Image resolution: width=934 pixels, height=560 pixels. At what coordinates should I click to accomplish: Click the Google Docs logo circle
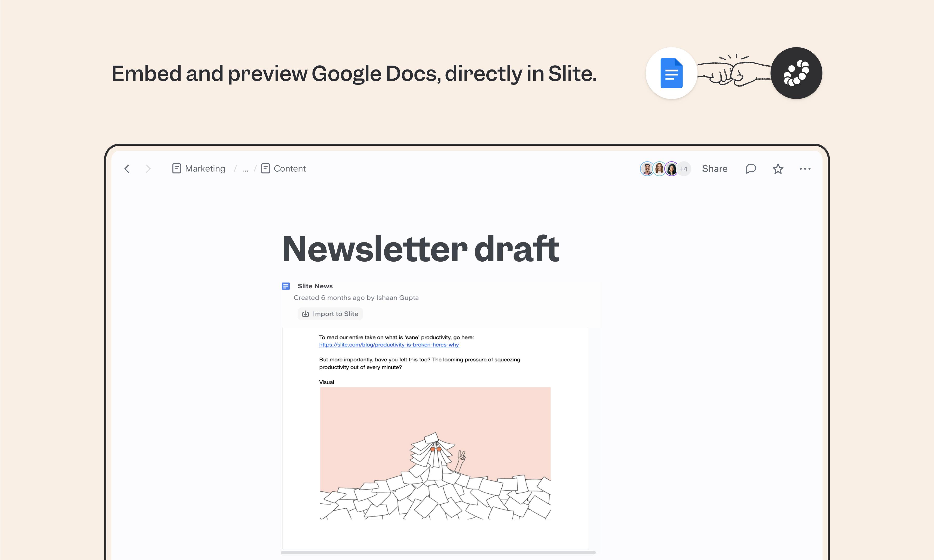pos(671,73)
